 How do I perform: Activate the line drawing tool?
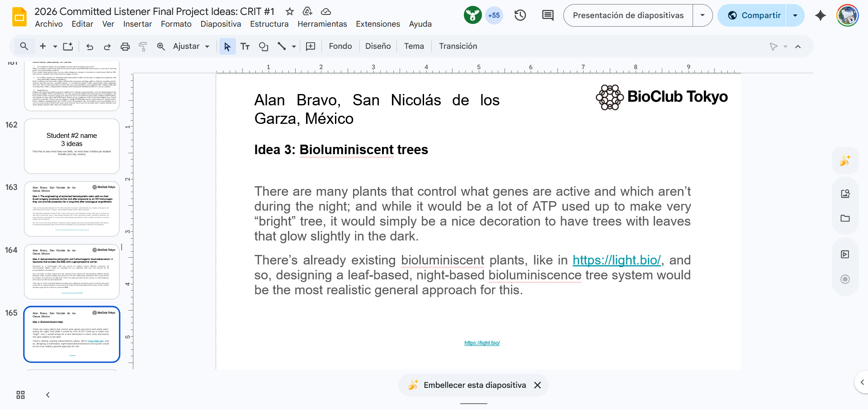coord(283,46)
